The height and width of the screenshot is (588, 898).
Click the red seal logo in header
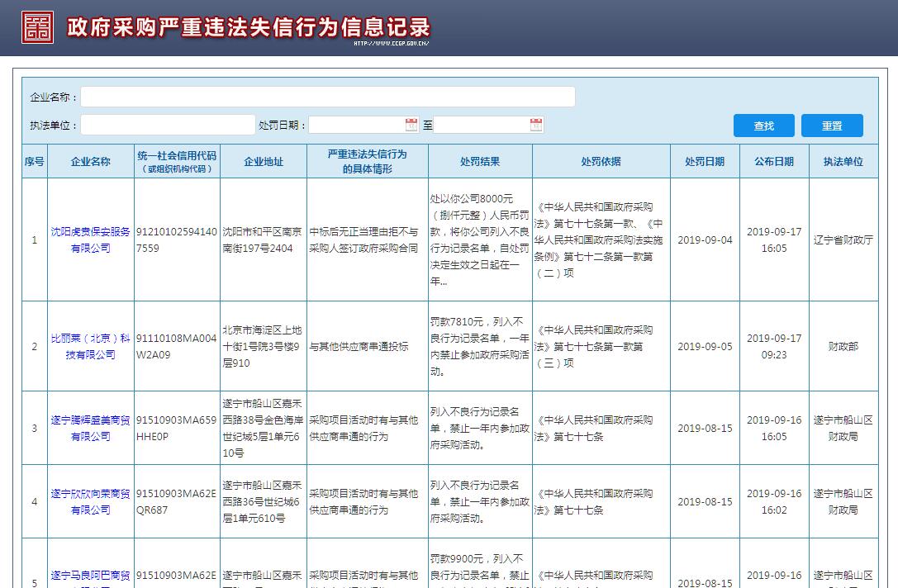click(37, 27)
